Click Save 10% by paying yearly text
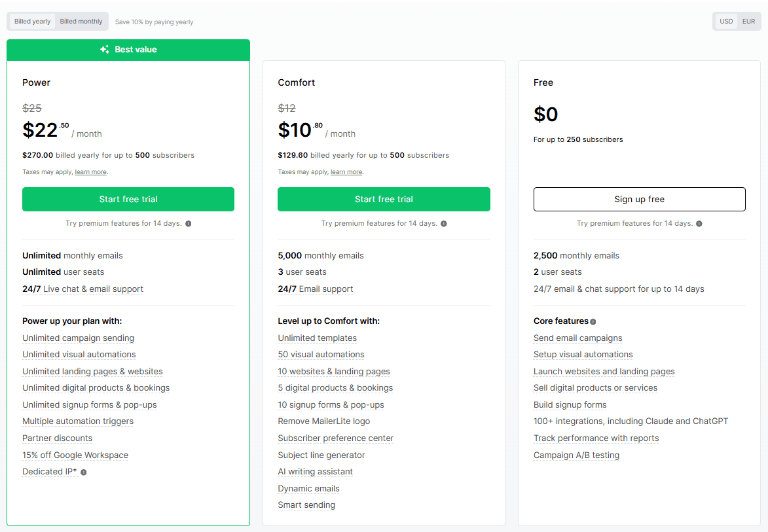 tap(155, 22)
